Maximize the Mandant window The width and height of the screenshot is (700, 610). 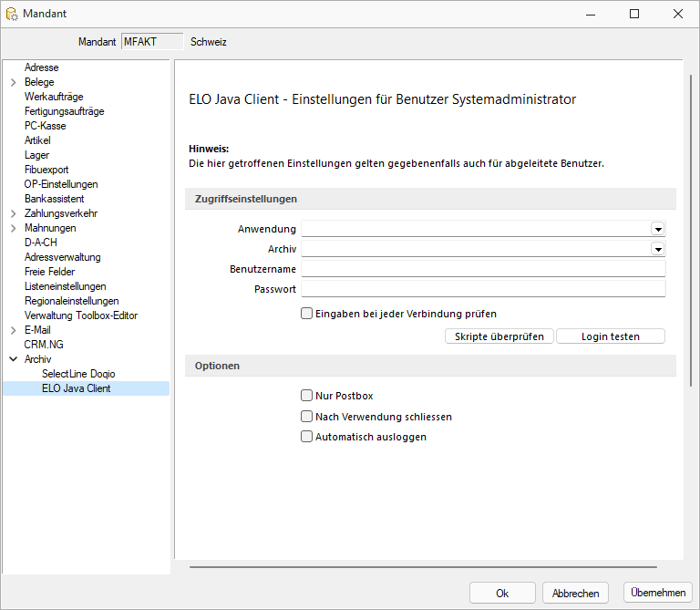(x=634, y=14)
